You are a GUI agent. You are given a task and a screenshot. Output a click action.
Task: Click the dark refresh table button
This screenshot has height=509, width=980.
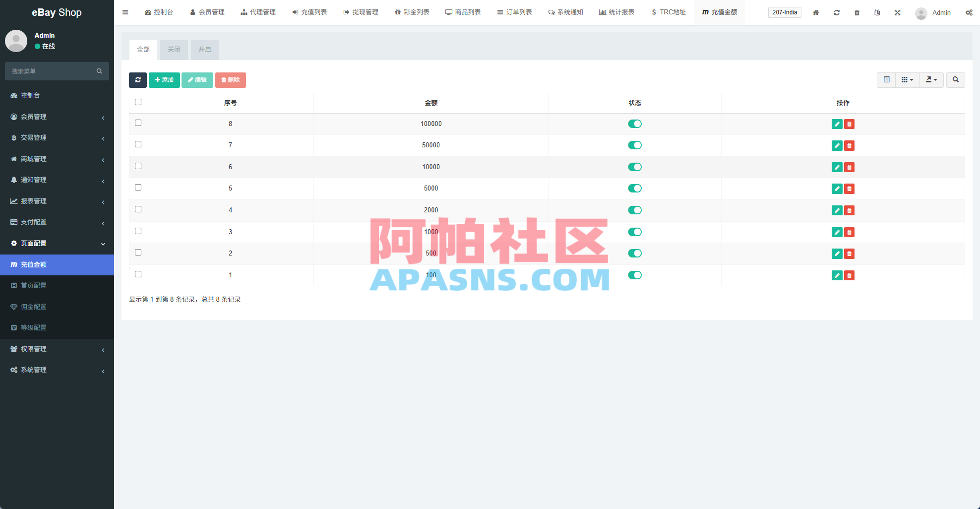click(138, 80)
